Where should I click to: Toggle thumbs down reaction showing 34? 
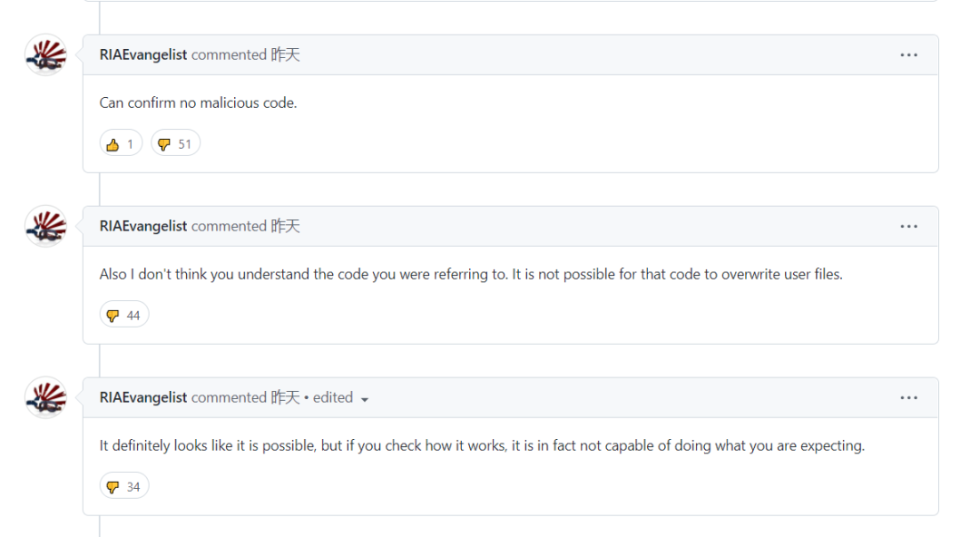(x=124, y=486)
